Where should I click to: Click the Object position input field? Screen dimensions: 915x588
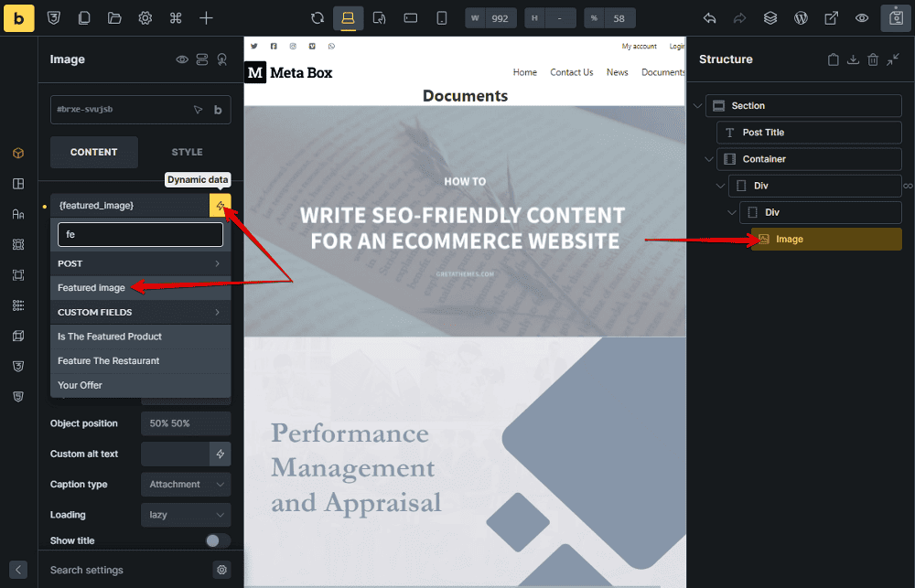186,423
